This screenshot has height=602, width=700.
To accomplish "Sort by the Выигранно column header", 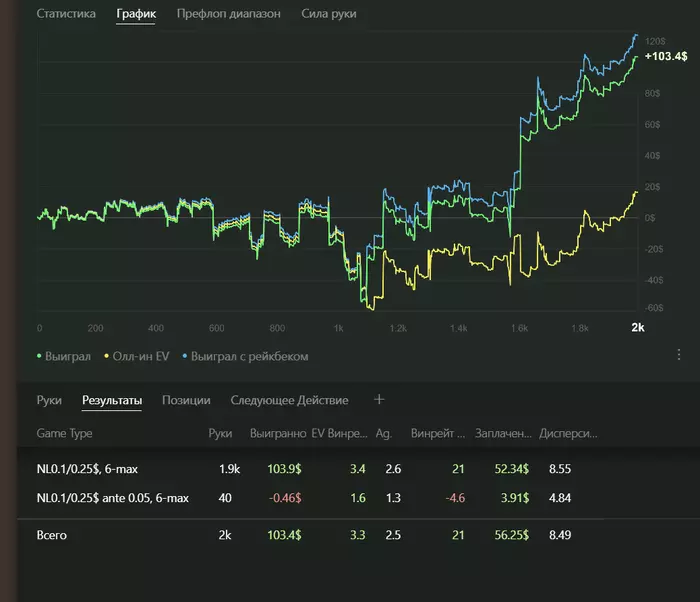I will pos(278,433).
